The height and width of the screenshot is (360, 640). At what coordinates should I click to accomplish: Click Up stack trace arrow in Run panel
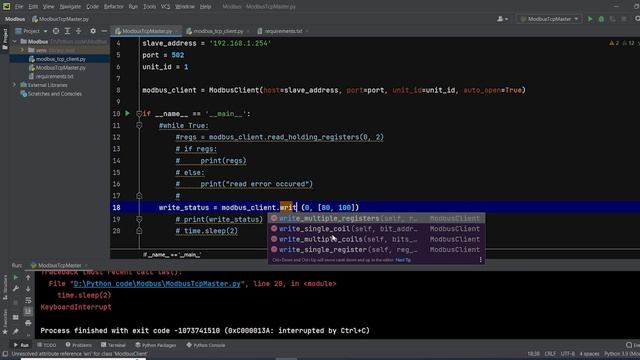(28, 278)
